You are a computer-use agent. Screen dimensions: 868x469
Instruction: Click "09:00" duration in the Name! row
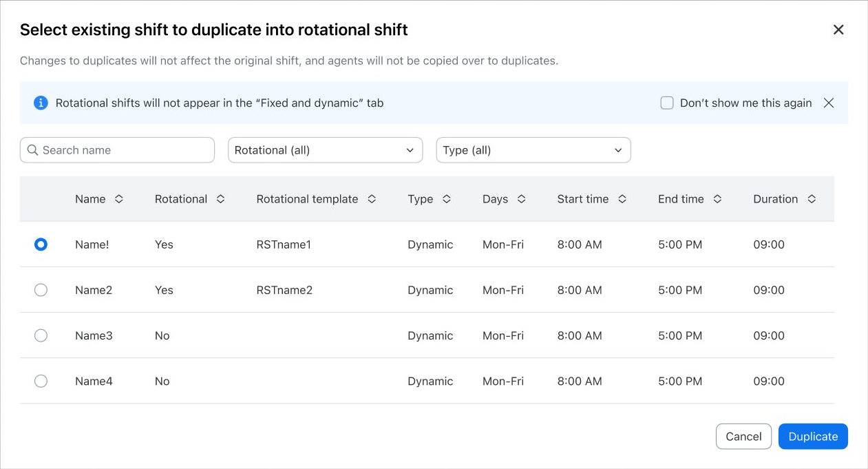(x=769, y=244)
